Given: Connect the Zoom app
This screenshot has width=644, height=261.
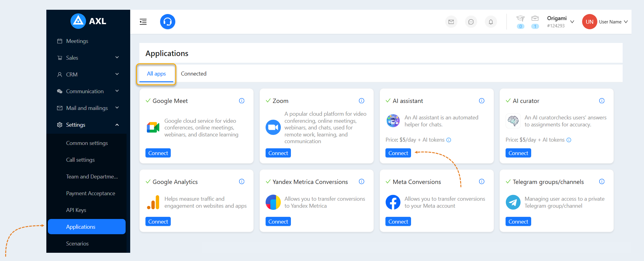Looking at the screenshot, I should 278,153.
